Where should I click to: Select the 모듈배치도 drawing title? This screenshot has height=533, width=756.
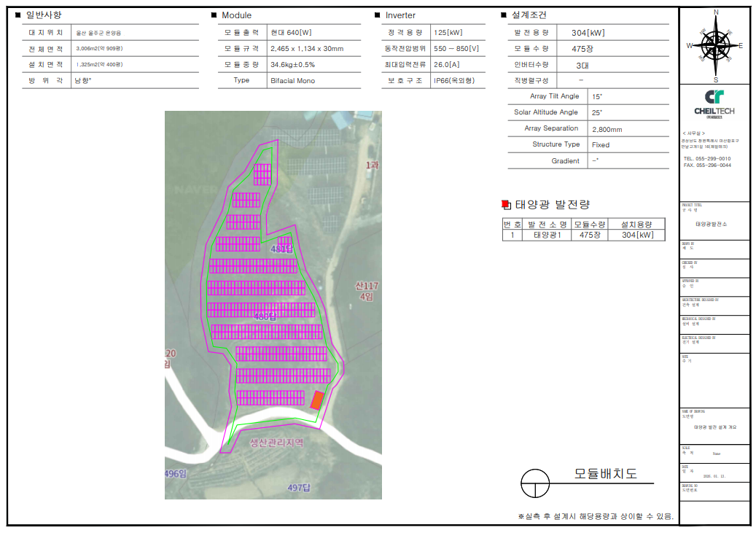pyautogui.click(x=605, y=474)
